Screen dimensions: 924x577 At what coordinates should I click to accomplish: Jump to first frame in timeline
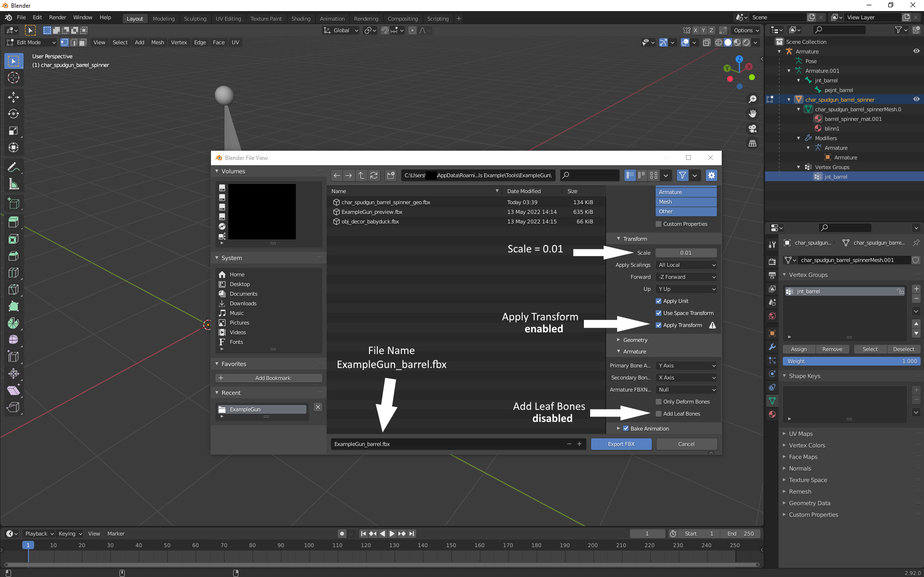[x=363, y=534]
